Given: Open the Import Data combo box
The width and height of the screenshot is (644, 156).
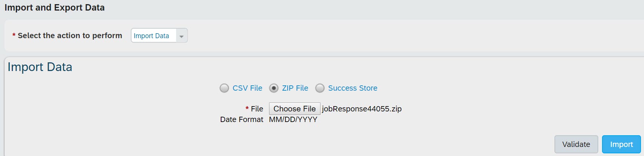Looking at the screenshot, I should point(159,36).
